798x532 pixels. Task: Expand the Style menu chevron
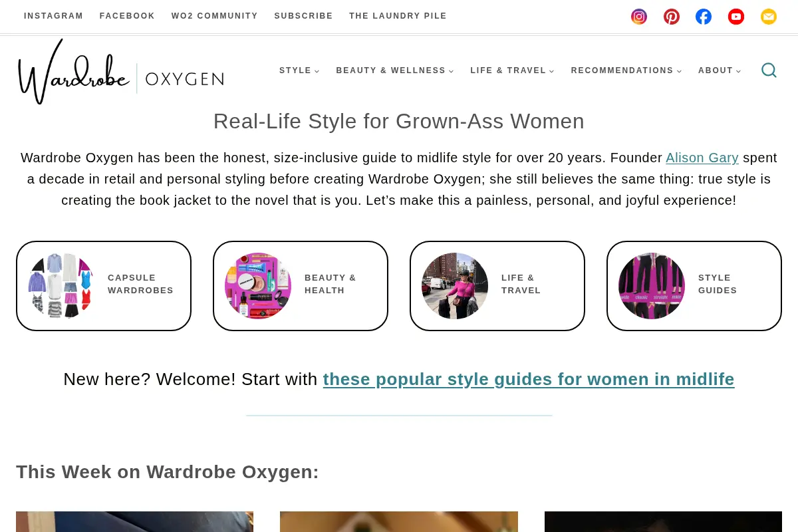[317, 71]
